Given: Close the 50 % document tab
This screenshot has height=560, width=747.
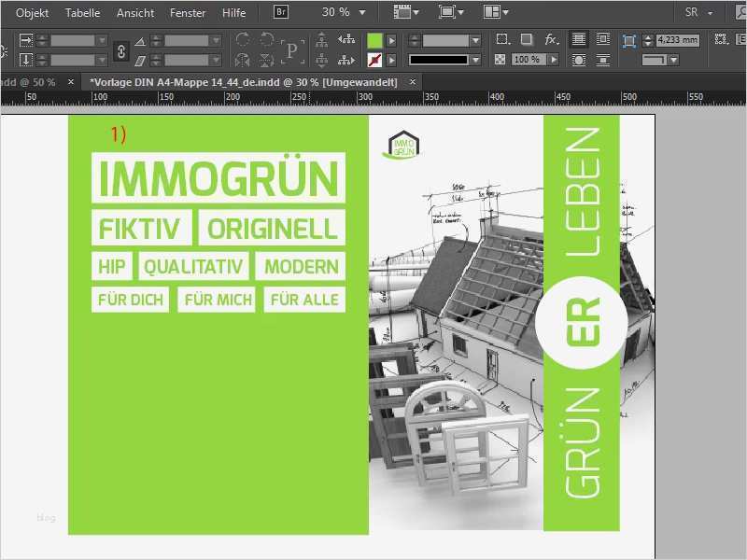Looking at the screenshot, I should pos(71,82).
